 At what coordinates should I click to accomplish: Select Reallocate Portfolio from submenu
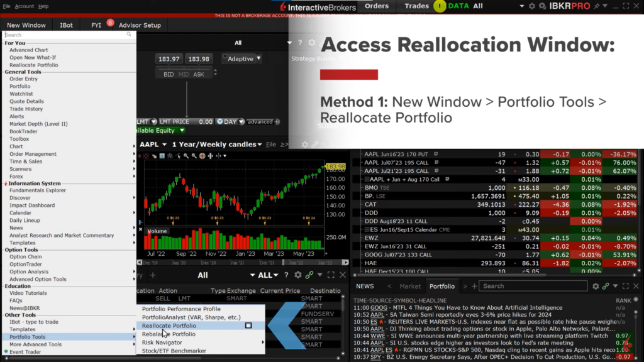[x=169, y=326]
